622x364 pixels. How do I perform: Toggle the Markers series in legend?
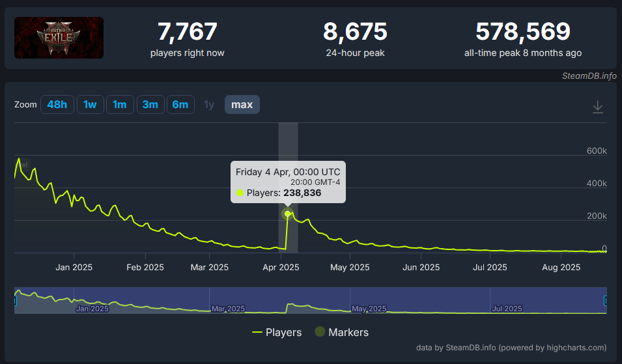pyautogui.click(x=341, y=332)
